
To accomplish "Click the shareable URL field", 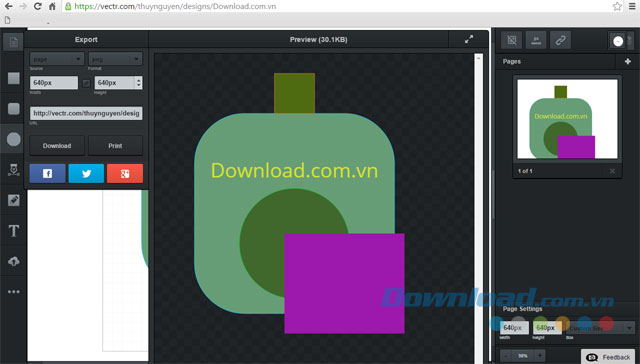I will [86, 113].
